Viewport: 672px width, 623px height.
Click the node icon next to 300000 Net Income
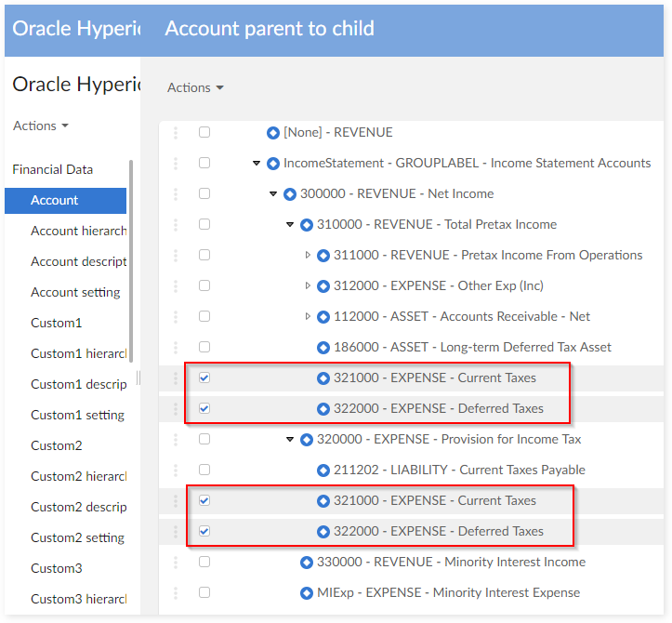290,194
